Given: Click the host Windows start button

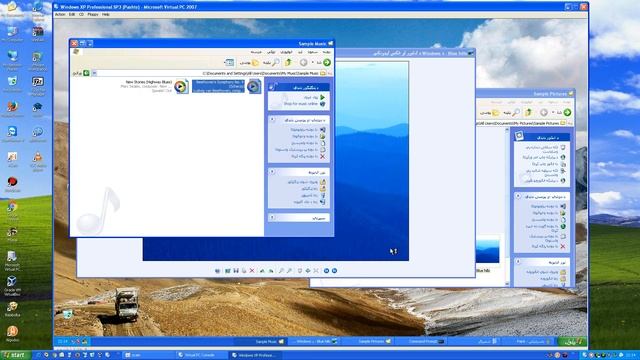Looking at the screenshot, I should point(16,356).
